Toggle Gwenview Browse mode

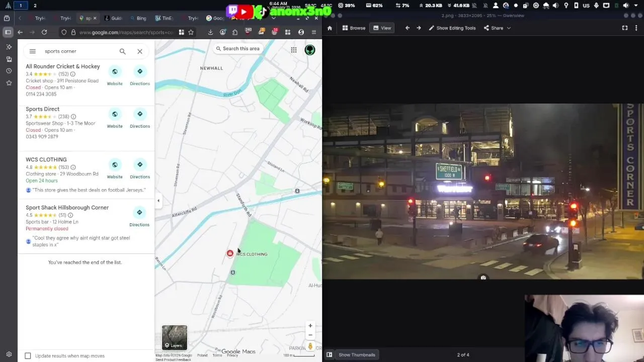354,28
